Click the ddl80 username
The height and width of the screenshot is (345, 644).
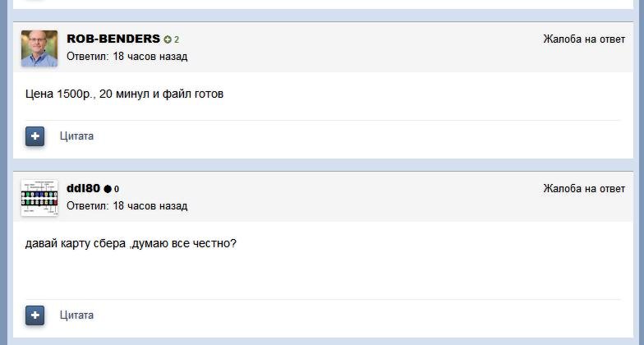[84, 188]
